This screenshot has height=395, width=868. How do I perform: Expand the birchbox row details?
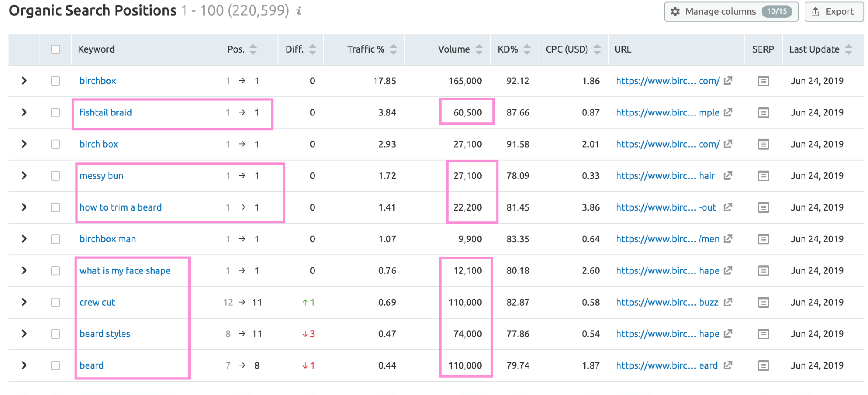24,81
